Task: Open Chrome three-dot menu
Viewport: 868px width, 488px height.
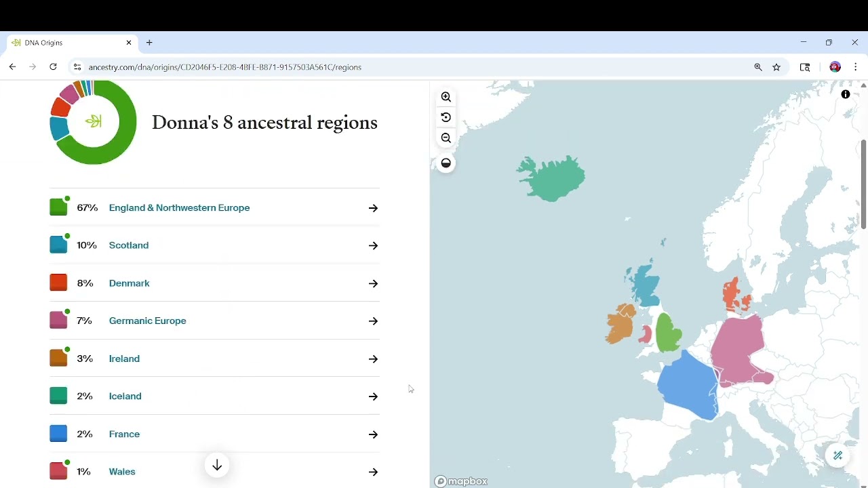Action: [x=856, y=67]
